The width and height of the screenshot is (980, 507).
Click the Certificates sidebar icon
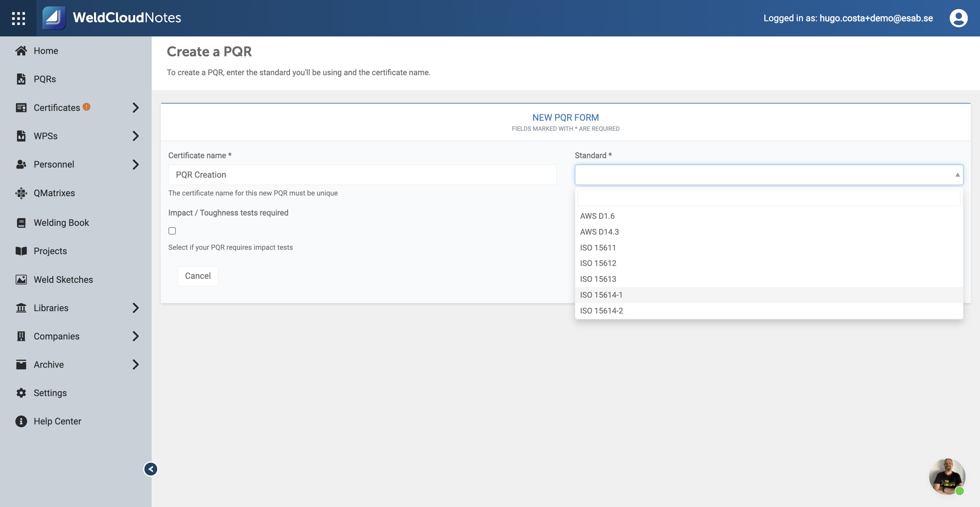point(21,108)
